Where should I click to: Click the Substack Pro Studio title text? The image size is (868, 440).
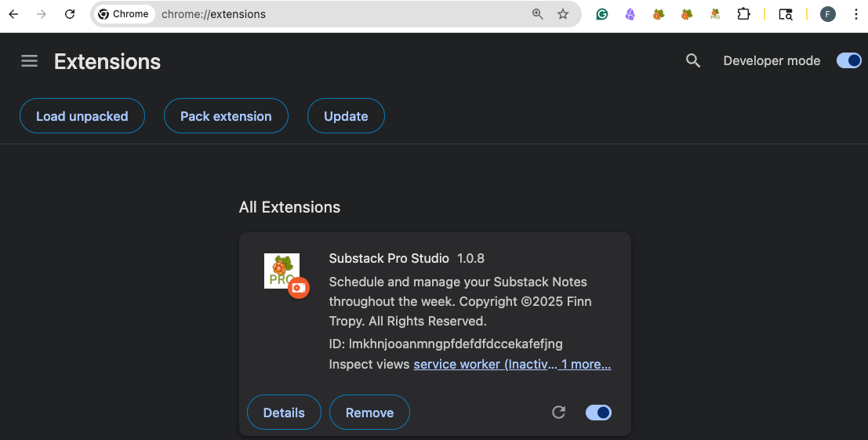tap(389, 259)
